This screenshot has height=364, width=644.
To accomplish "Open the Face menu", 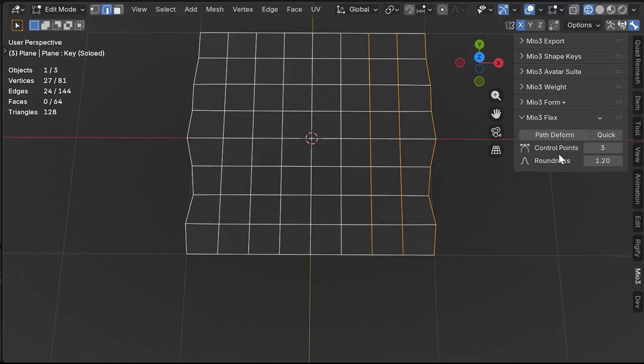I will pos(294,9).
